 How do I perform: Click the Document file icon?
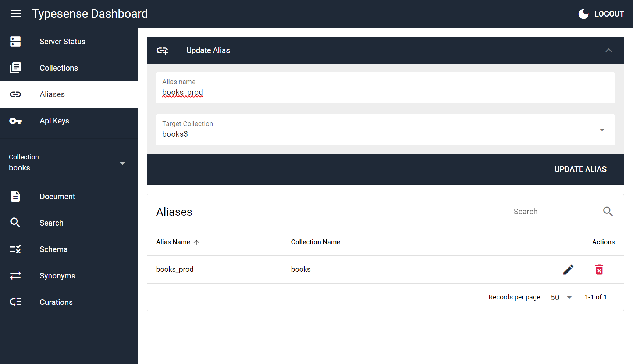[x=15, y=197]
